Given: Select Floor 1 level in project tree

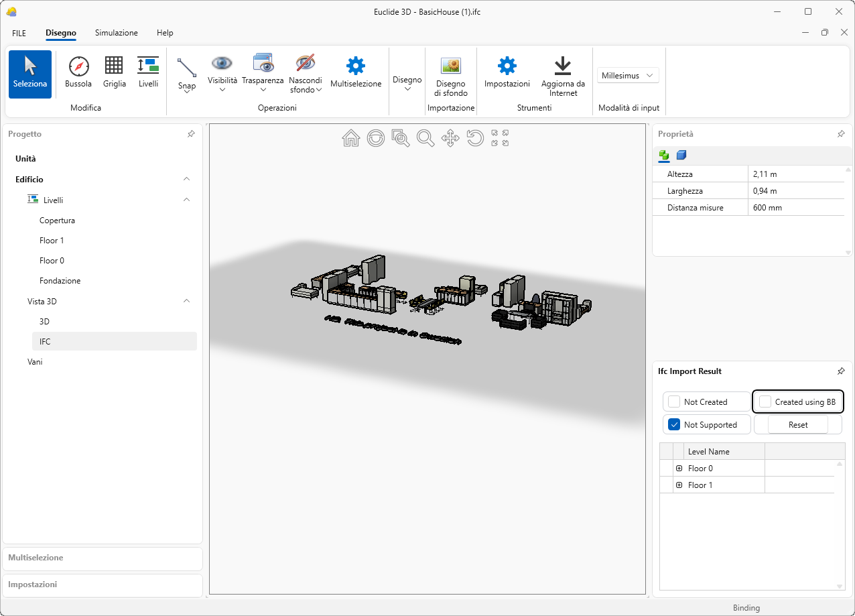Looking at the screenshot, I should [x=52, y=241].
